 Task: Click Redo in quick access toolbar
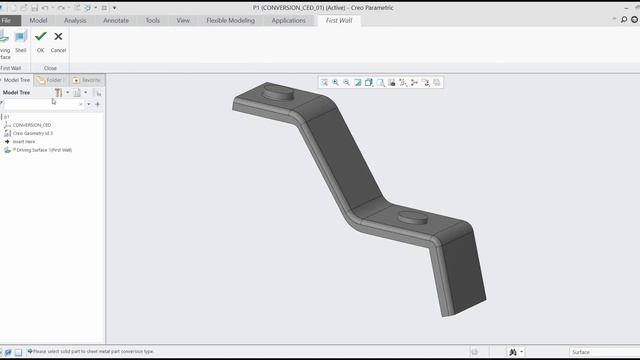click(61, 8)
